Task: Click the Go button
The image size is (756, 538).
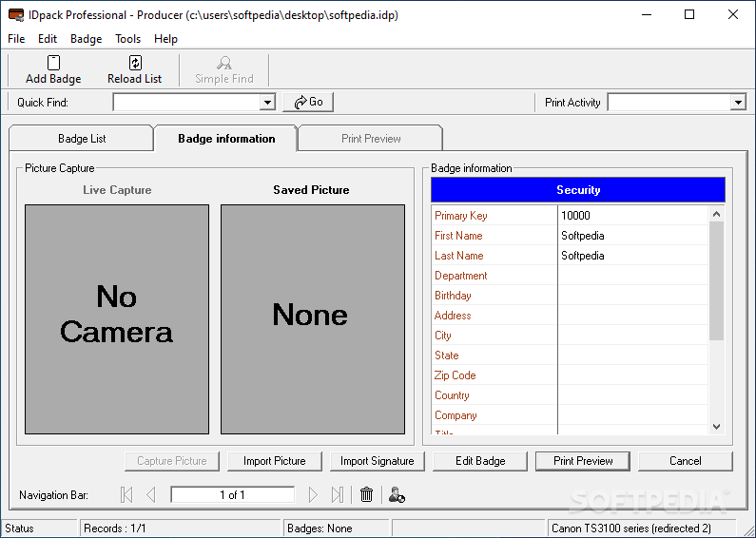Action: click(308, 102)
